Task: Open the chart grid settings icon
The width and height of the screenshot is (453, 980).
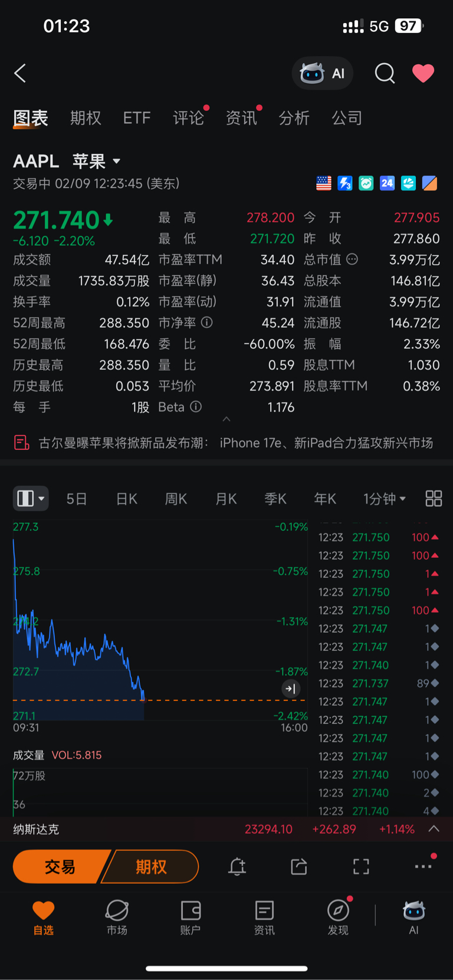Action: [434, 499]
